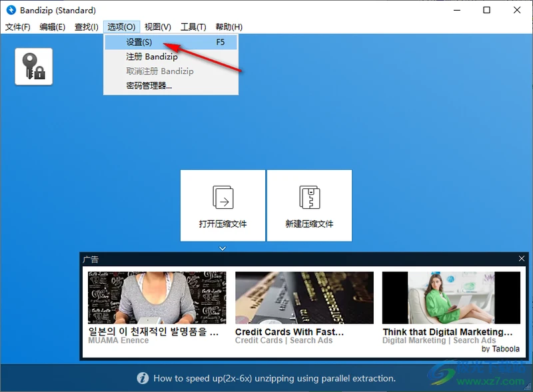Open the 编辑(E) menu
The width and height of the screenshot is (533, 392).
point(53,27)
